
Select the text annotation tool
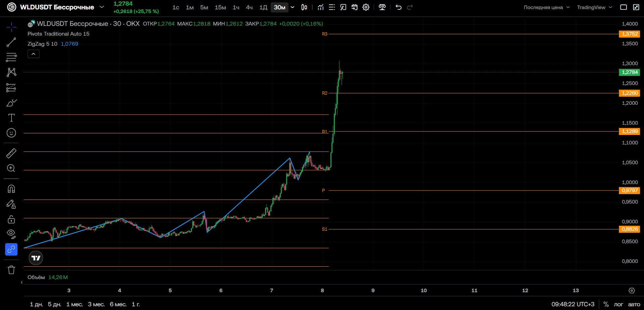point(11,118)
